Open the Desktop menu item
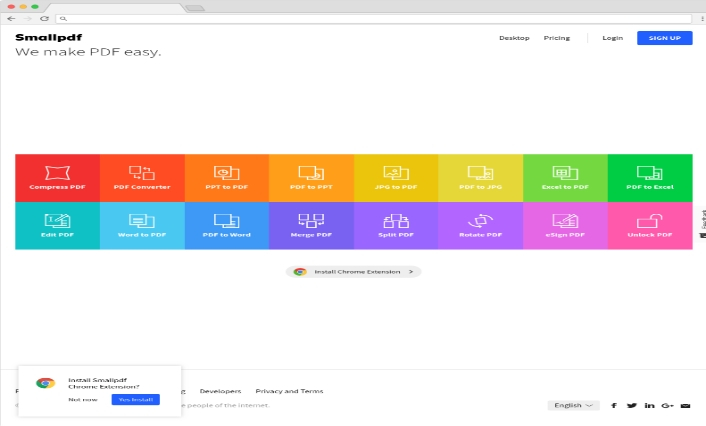 click(x=514, y=38)
